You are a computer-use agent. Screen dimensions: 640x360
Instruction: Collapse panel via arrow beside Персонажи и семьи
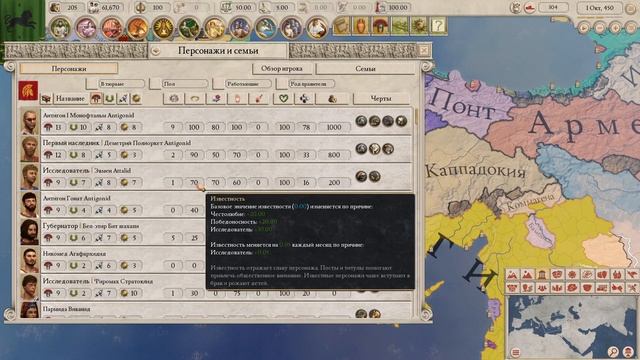pos(156,51)
